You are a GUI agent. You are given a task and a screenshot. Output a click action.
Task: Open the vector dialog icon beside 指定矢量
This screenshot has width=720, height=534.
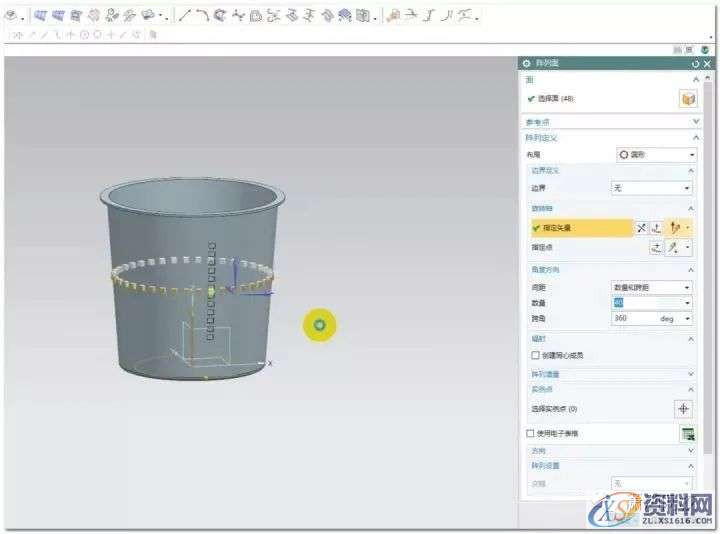point(657,228)
